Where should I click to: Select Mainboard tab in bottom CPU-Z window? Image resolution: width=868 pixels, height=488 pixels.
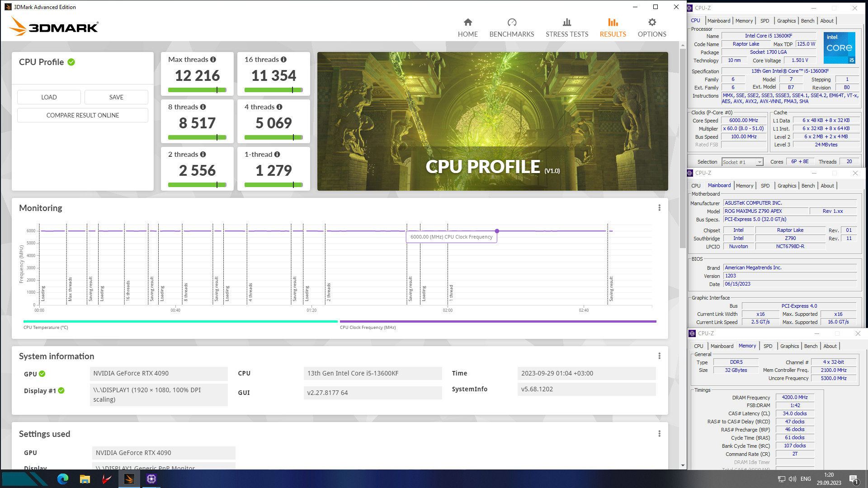click(x=722, y=346)
